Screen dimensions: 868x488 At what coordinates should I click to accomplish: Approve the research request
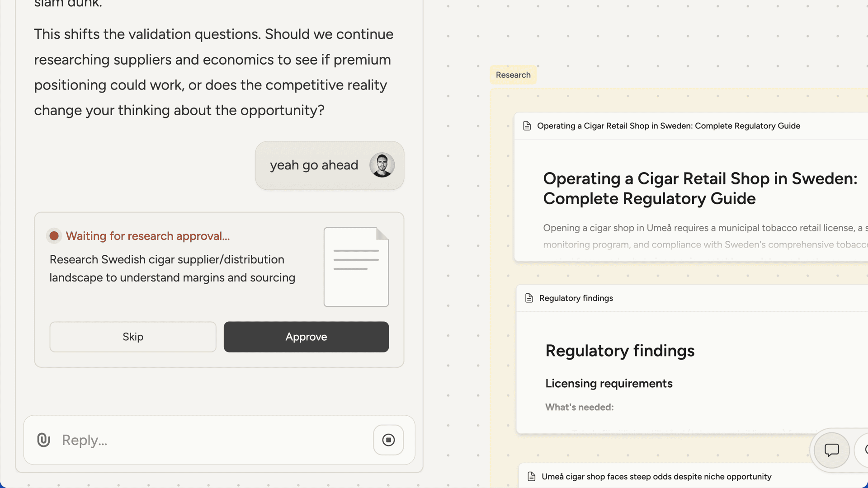click(x=306, y=337)
